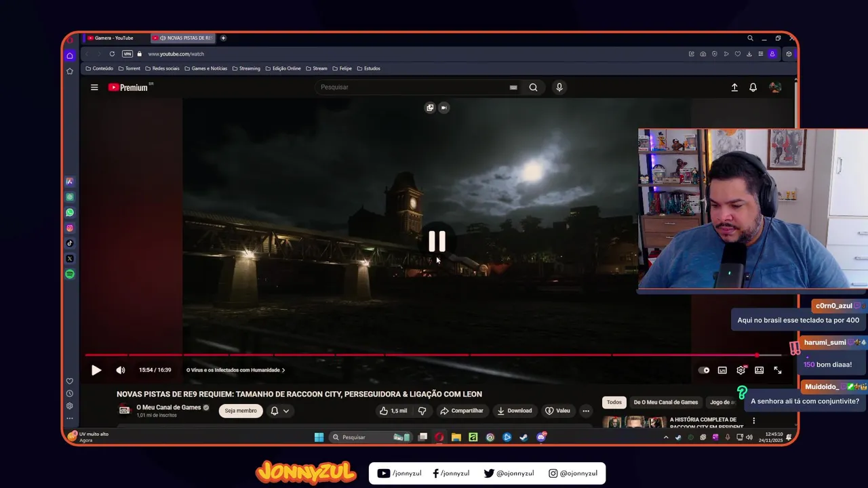Open the more actions ellipsis under the video
Screen dimensions: 868x488
point(586,411)
